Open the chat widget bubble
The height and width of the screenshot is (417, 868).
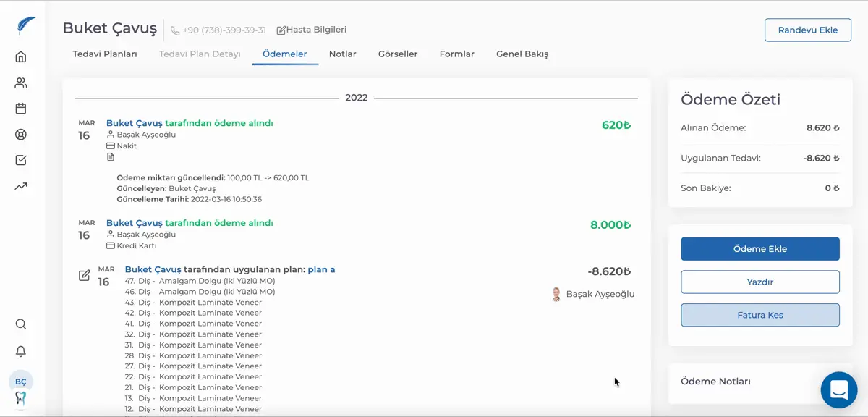[x=839, y=390]
